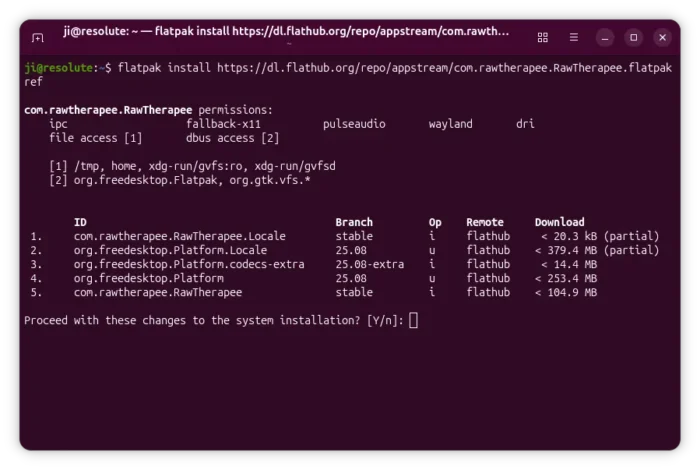Click the Op column header
This screenshot has width=700, height=470.
[435, 222]
